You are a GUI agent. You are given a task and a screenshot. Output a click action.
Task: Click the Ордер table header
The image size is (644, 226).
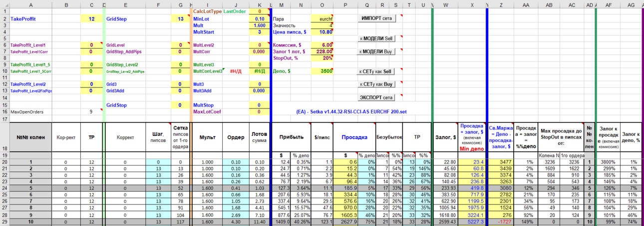click(236, 136)
